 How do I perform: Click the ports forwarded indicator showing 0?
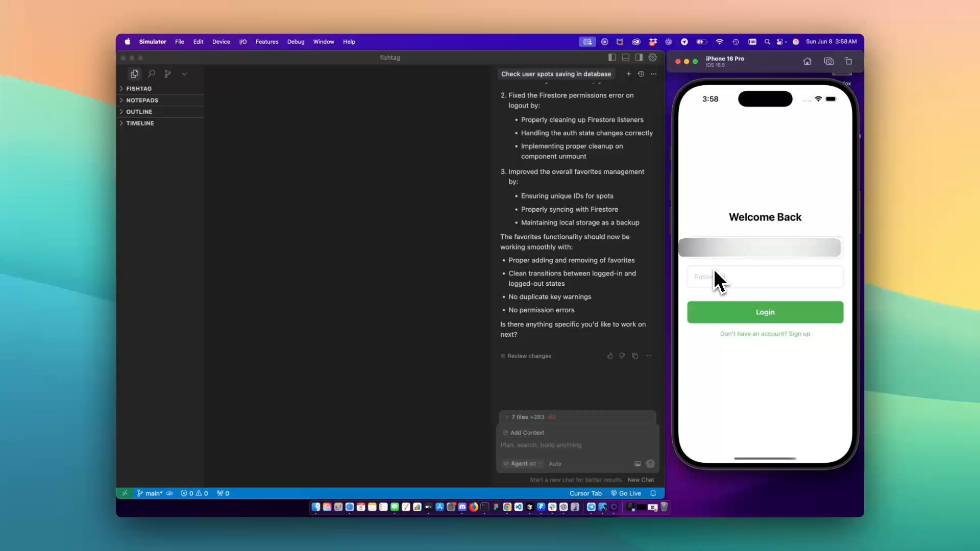tap(223, 493)
